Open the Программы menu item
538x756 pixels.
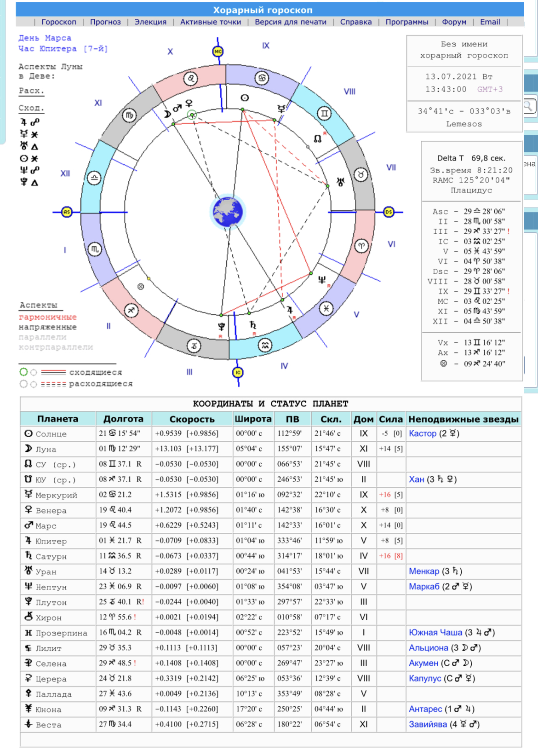click(407, 22)
